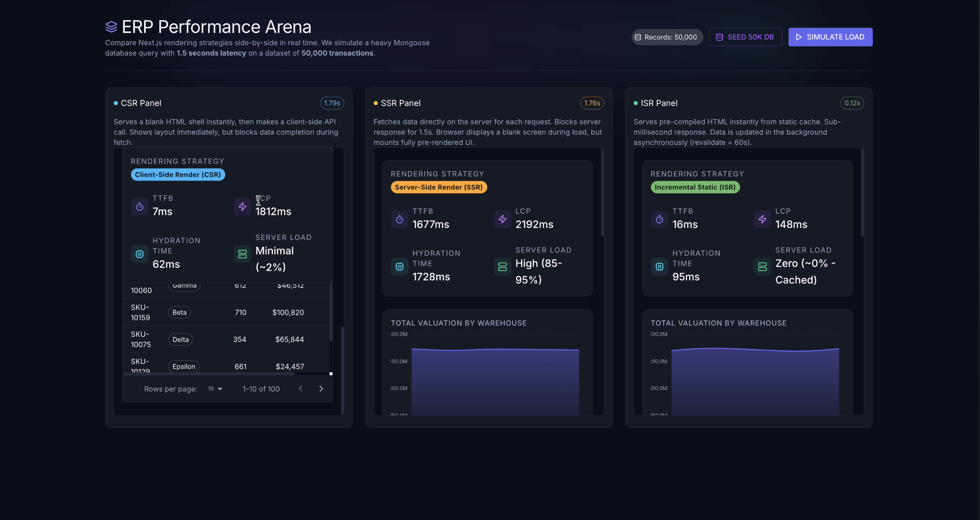Go to the previous table page
Viewport: 980px width, 520px height.
click(x=301, y=388)
